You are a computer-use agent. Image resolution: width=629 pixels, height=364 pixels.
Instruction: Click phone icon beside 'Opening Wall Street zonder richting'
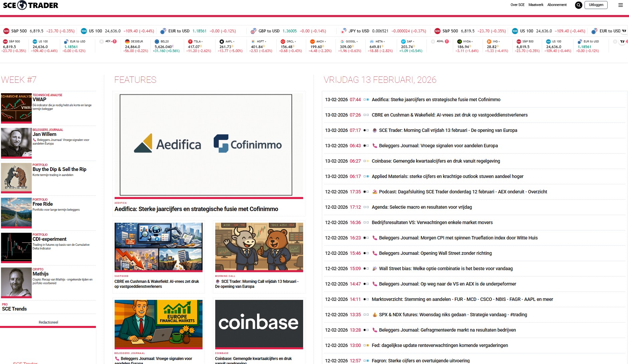(x=375, y=253)
